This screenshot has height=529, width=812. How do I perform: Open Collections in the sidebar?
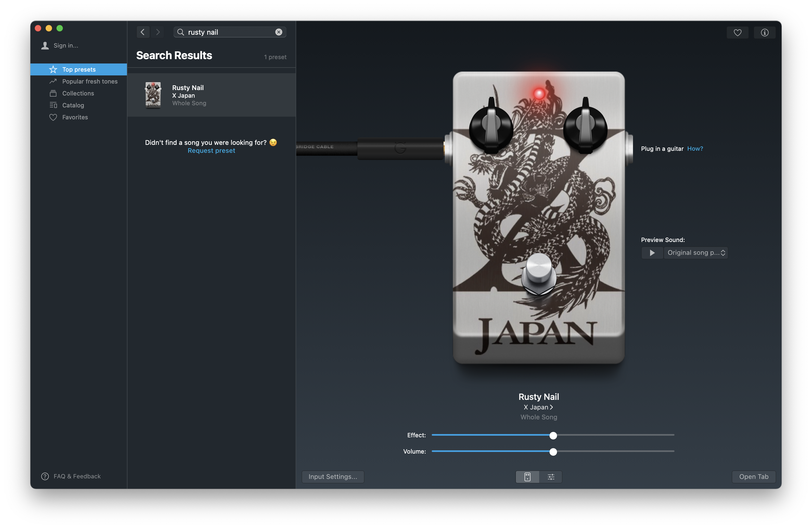tap(78, 93)
